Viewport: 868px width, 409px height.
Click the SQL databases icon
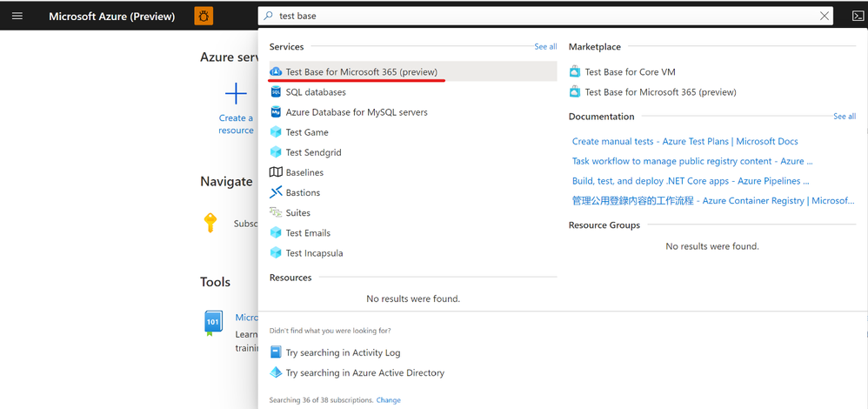click(x=276, y=92)
